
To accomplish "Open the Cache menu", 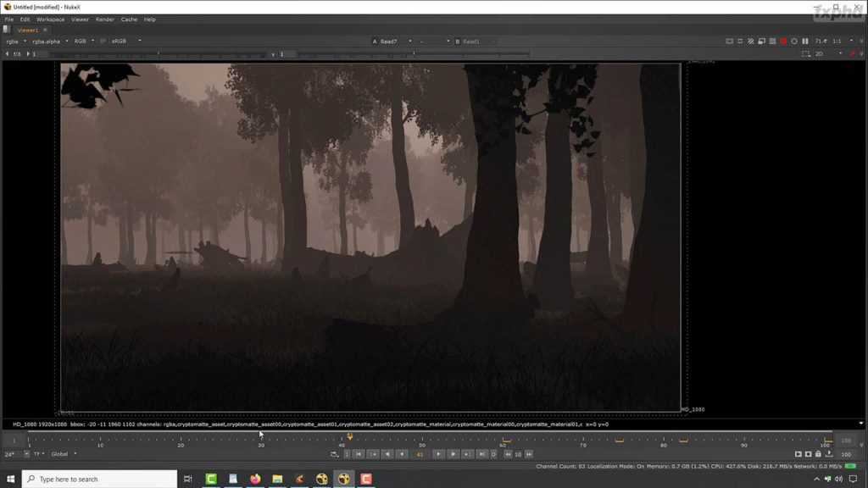I will click(x=129, y=19).
